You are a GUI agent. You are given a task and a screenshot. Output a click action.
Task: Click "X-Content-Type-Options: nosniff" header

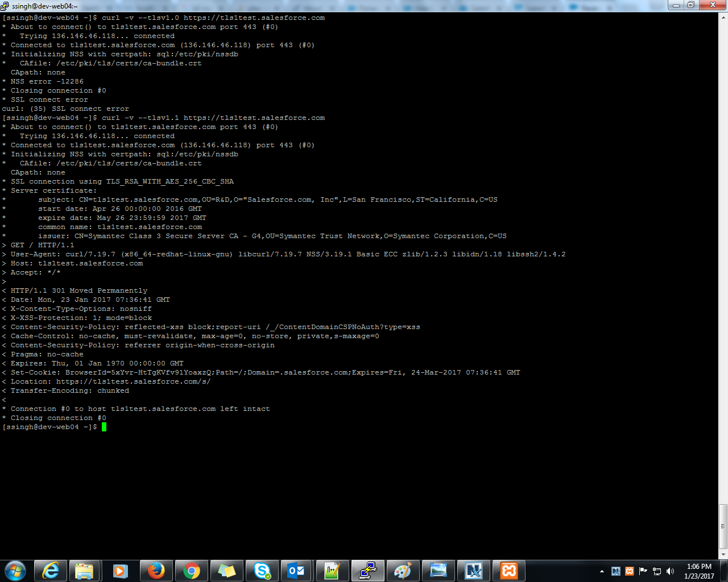[x=77, y=309]
